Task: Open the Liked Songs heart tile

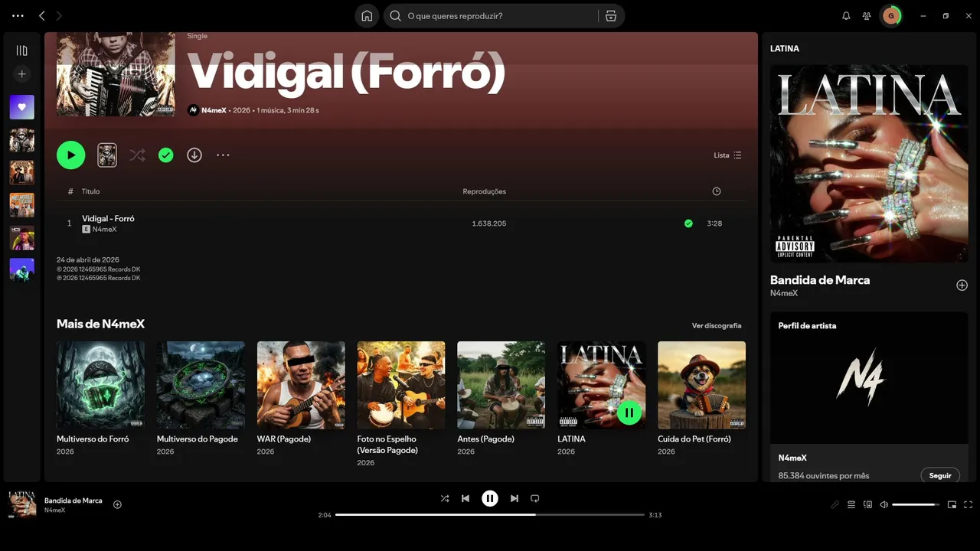Action: pos(21,107)
